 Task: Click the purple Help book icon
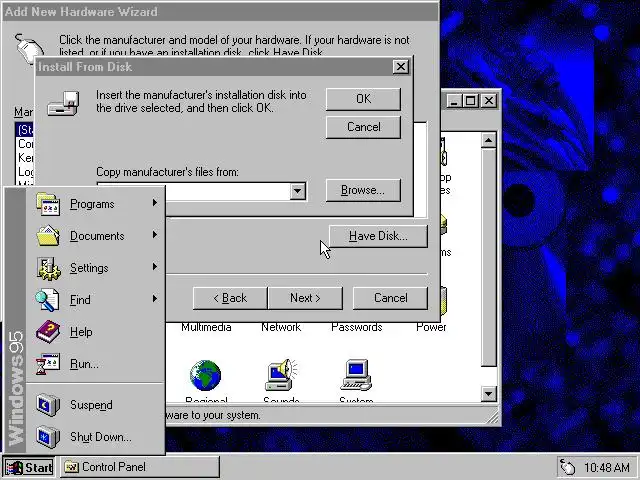[48, 331]
